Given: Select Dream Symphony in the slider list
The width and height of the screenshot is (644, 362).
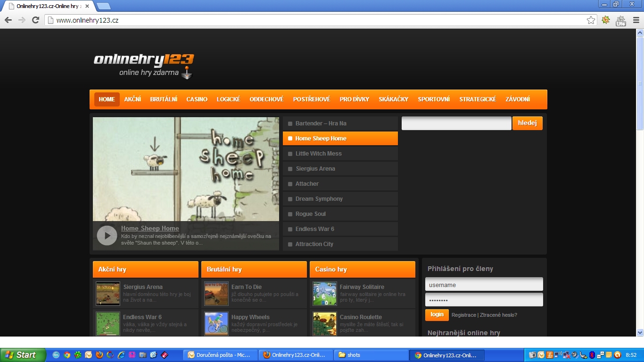Looking at the screenshot, I should [340, 199].
